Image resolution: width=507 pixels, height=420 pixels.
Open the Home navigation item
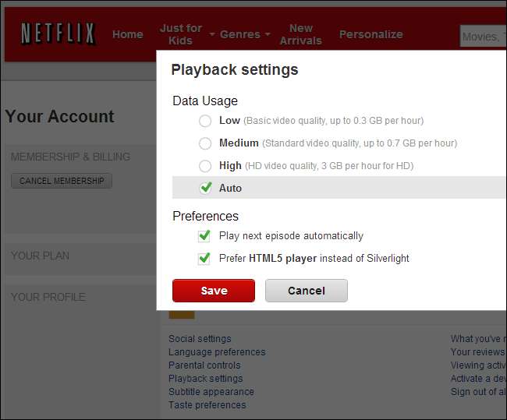(128, 34)
